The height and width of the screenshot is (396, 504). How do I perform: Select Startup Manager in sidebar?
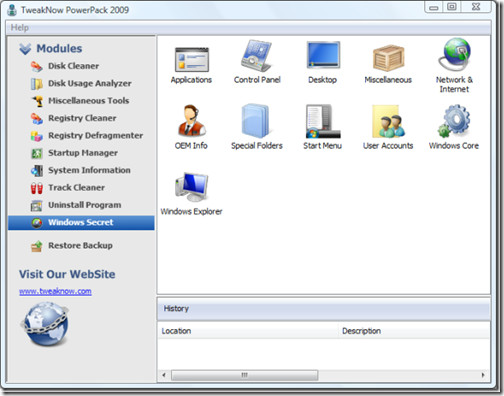[x=83, y=153]
